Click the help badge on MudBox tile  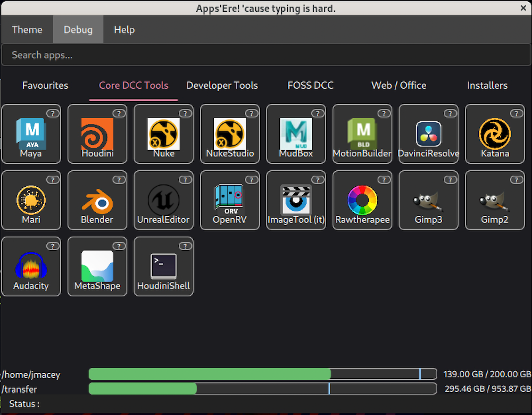(318, 113)
